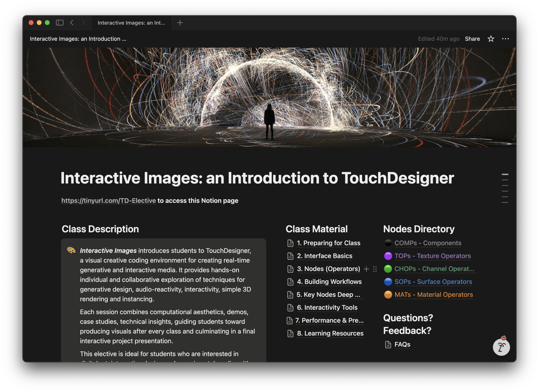Toggle the sidebar panel icon
539x392 pixels.
60,23
